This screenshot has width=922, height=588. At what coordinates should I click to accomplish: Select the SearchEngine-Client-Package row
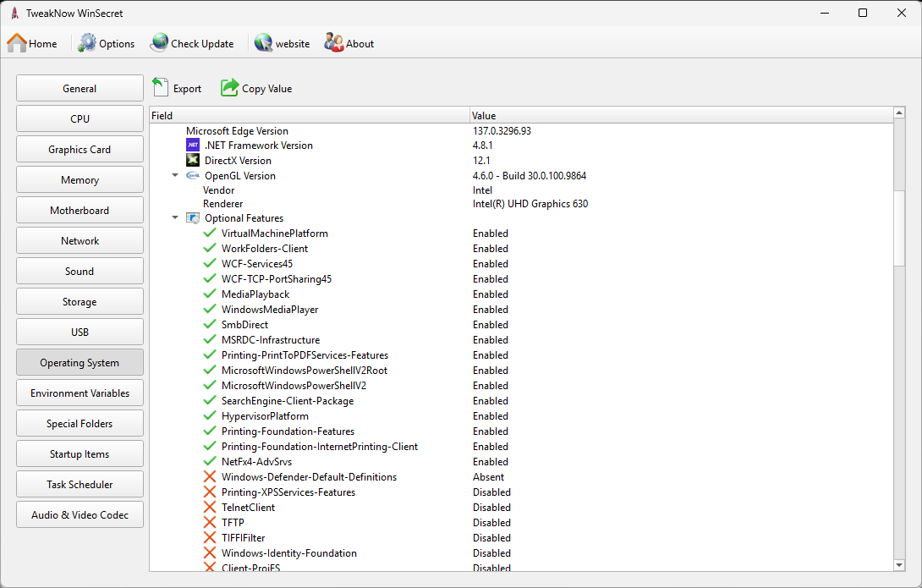pos(522,400)
